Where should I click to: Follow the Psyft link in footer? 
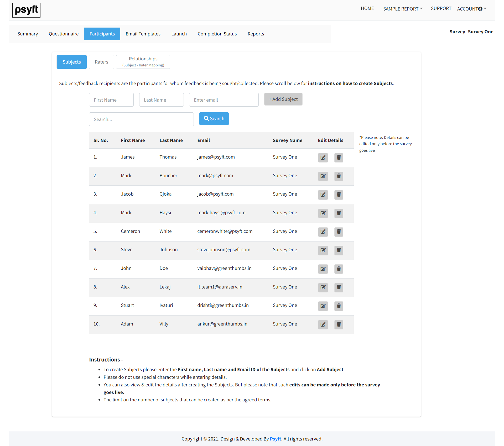276,439
